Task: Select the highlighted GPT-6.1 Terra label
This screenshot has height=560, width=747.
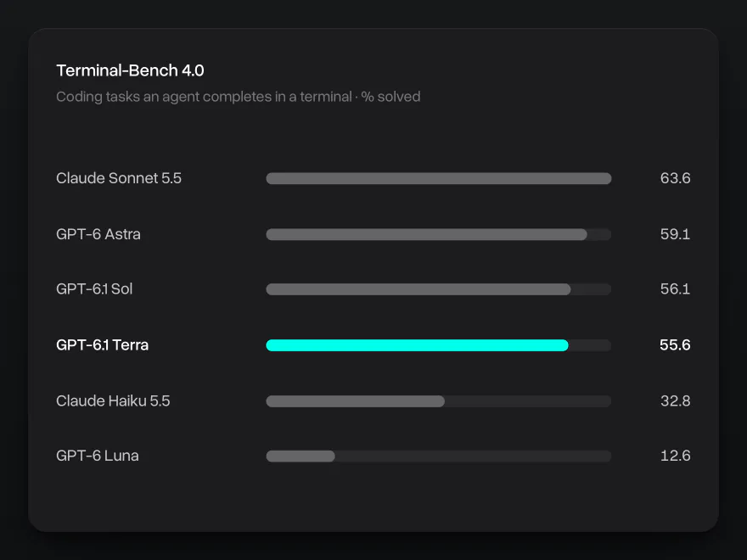Action: point(103,344)
